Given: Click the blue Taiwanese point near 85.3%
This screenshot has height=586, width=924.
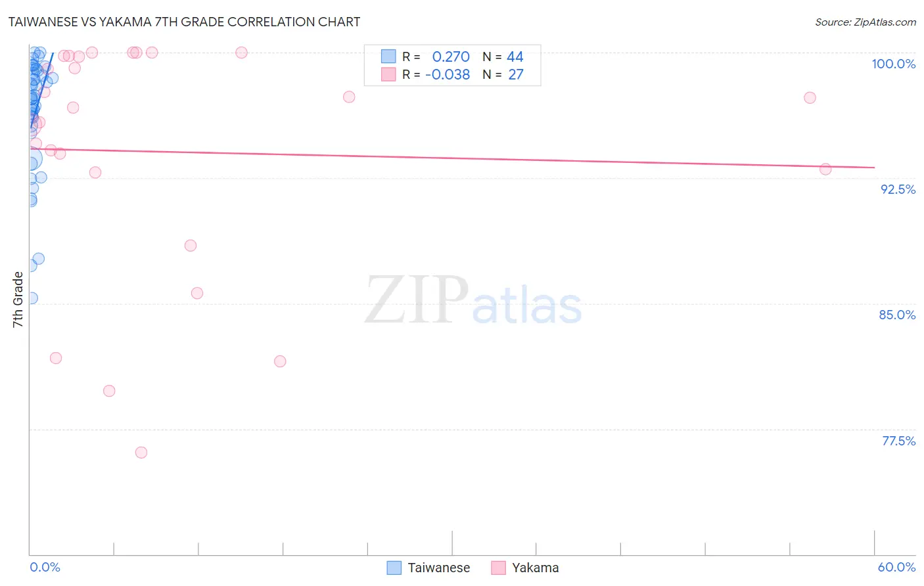Looking at the screenshot, I should pyautogui.click(x=32, y=298).
